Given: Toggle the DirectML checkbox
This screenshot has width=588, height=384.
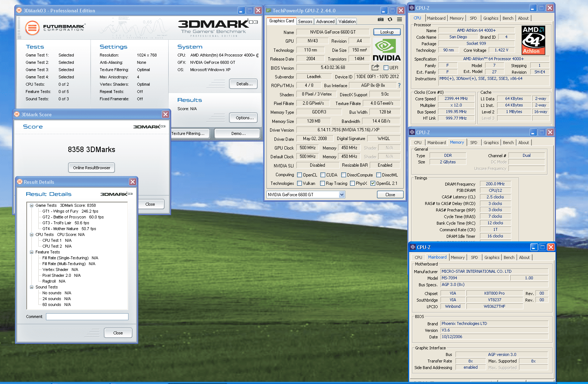Looking at the screenshot, I should (378, 175).
